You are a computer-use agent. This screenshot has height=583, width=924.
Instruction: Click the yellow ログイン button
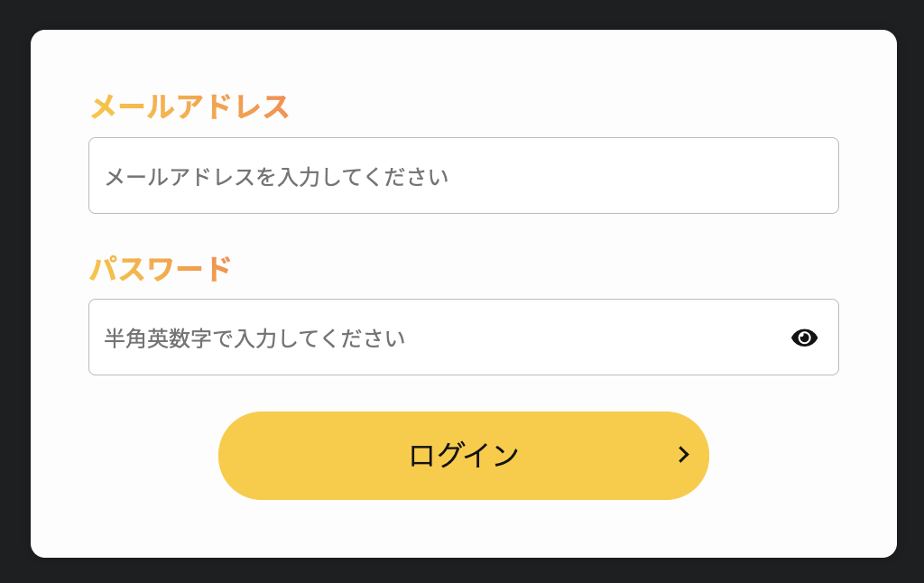click(x=463, y=456)
